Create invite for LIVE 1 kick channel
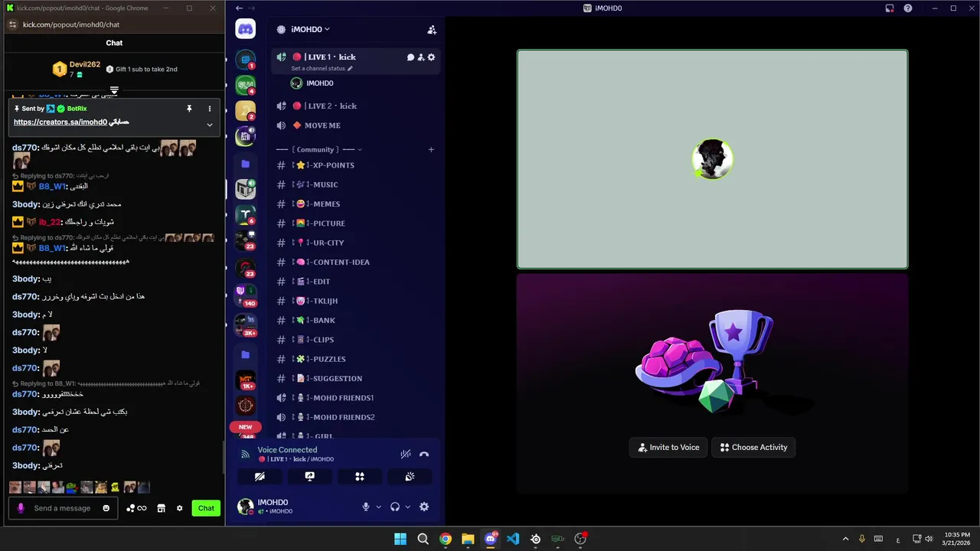This screenshot has height=551, width=980. [421, 57]
